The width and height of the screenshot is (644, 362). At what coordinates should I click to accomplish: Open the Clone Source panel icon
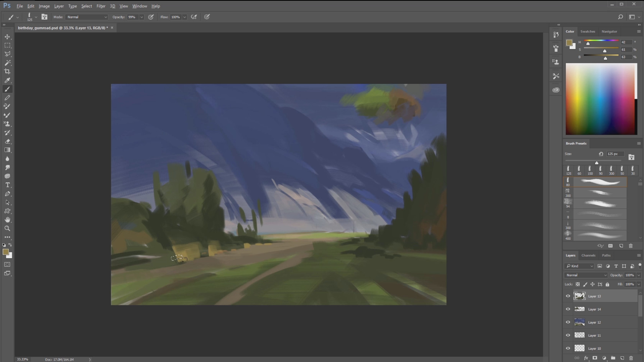coord(556,62)
